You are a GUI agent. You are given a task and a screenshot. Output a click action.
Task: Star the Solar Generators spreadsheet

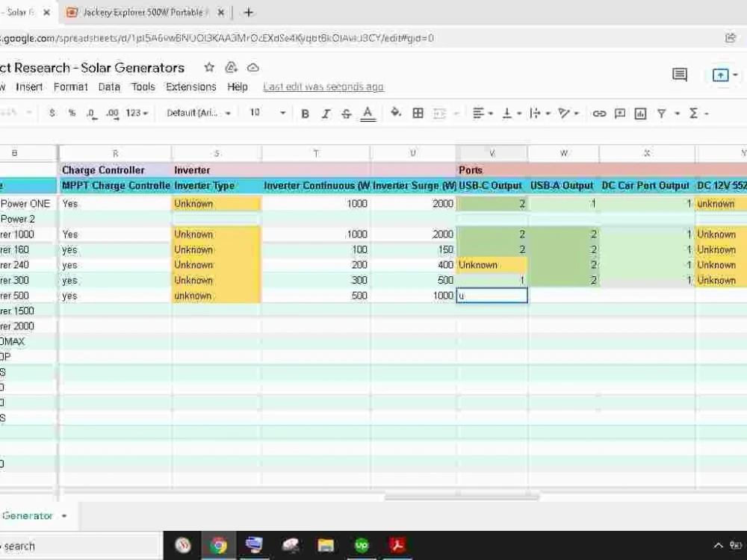(x=208, y=68)
